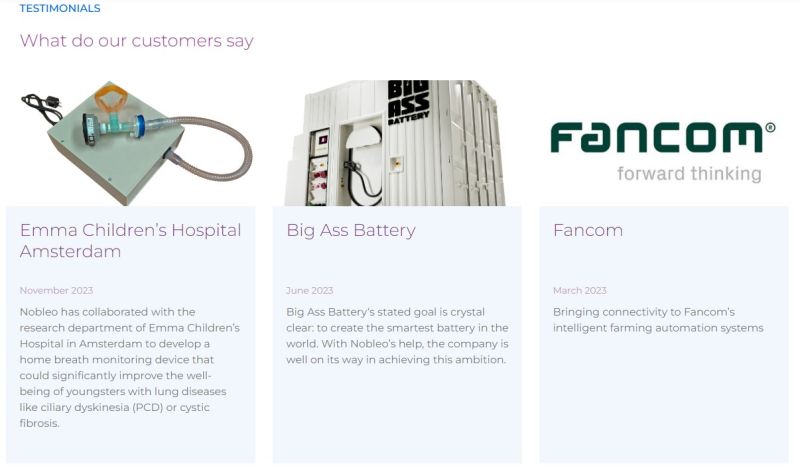Click the Nobleo Emma Children's Hospital description text

130,367
